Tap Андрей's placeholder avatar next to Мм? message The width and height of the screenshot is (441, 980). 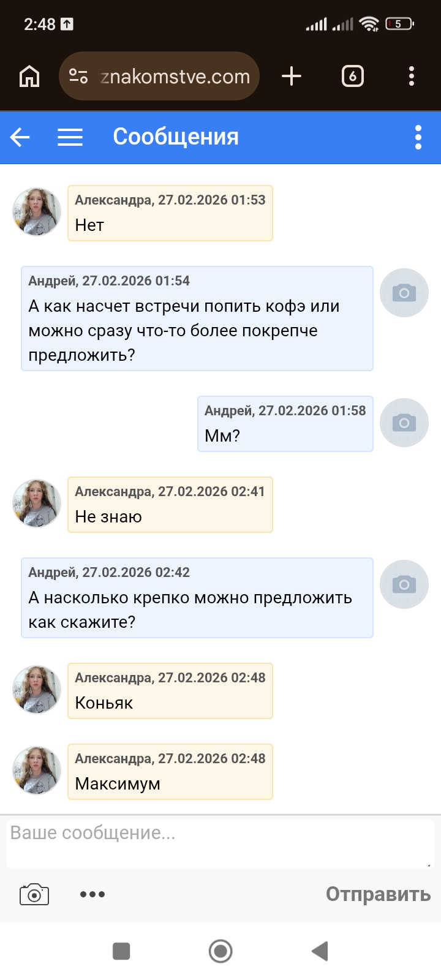click(404, 423)
